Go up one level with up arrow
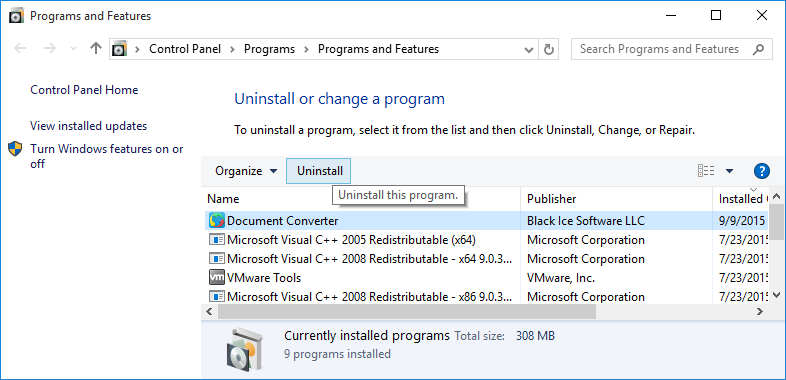This screenshot has height=380, width=786. [x=95, y=49]
